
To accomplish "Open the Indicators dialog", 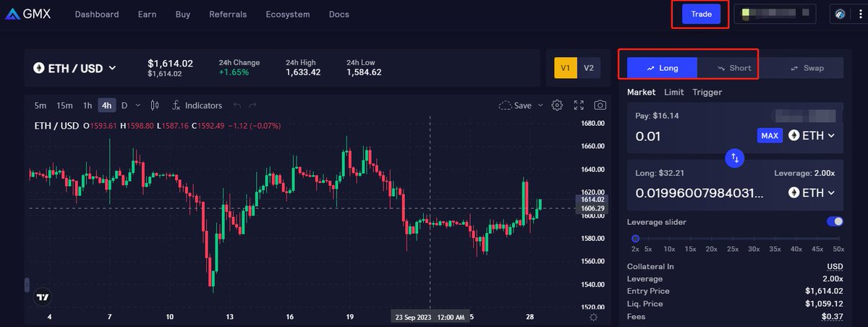I will [196, 106].
